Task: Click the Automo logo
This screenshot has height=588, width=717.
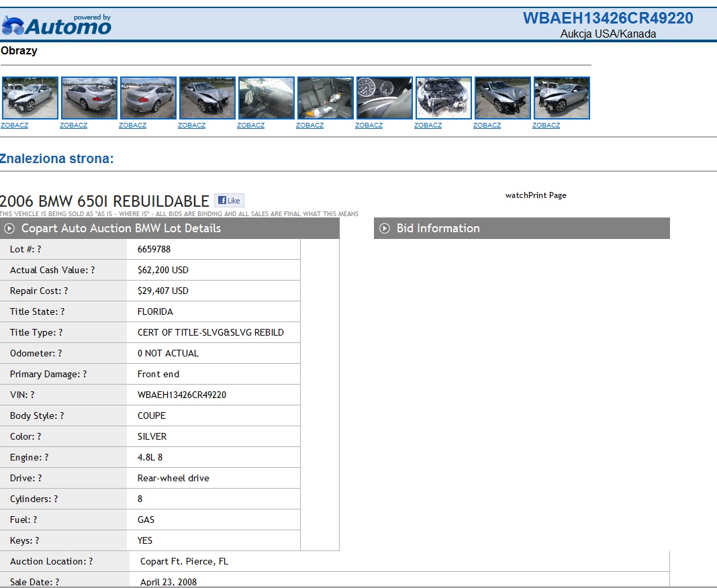Action: pos(56,25)
